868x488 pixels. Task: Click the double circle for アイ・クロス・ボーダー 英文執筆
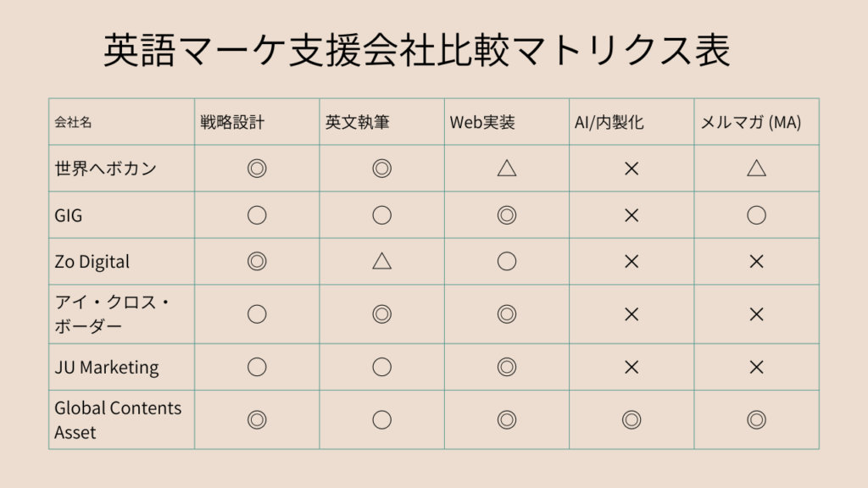coord(381,314)
